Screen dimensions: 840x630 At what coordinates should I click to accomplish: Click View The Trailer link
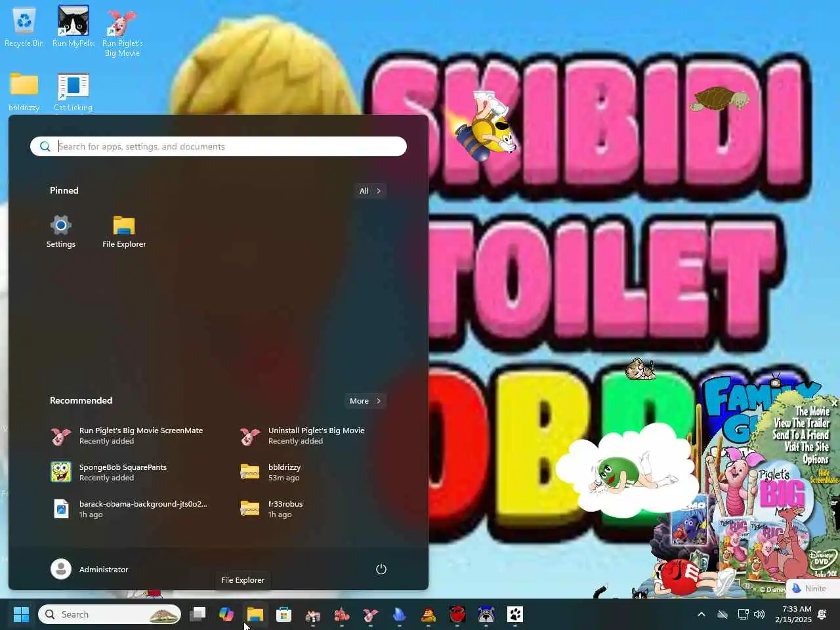[801, 423]
